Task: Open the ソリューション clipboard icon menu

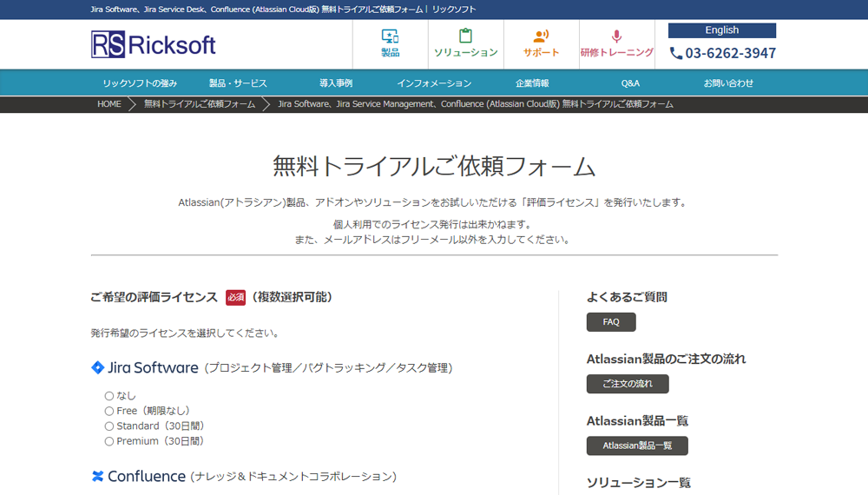Action: tap(465, 43)
